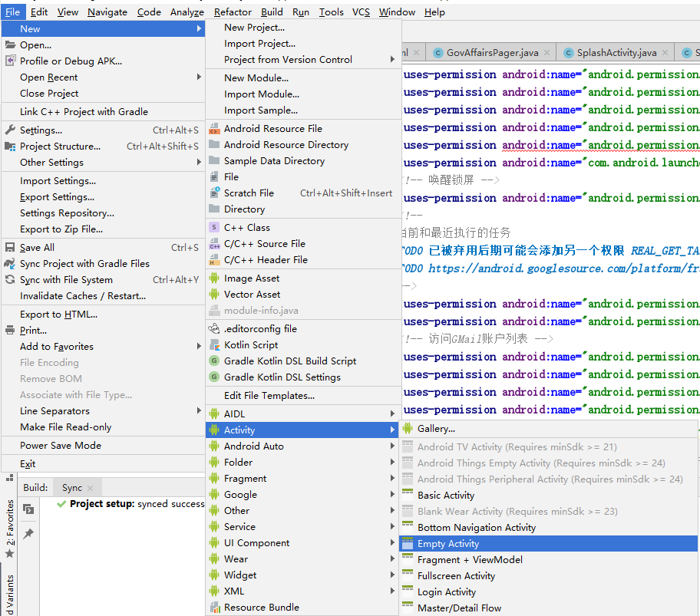This screenshot has height=616, width=700.
Task: Expand the AIDL submenu
Action: click(392, 413)
